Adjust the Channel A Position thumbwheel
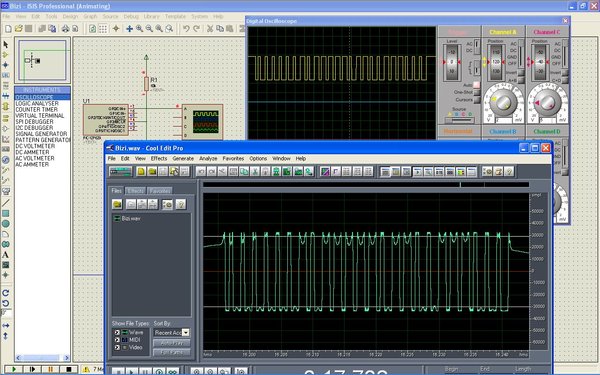 496,62
